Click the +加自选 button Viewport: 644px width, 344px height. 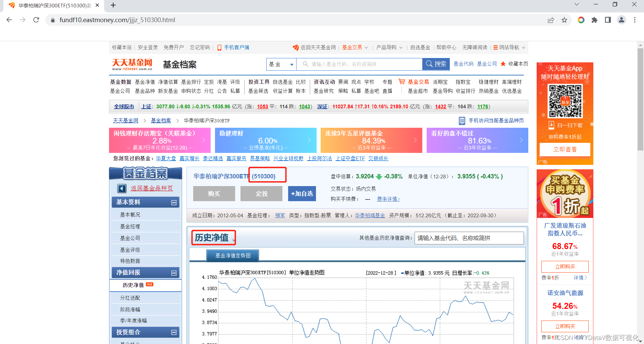pyautogui.click(x=302, y=194)
